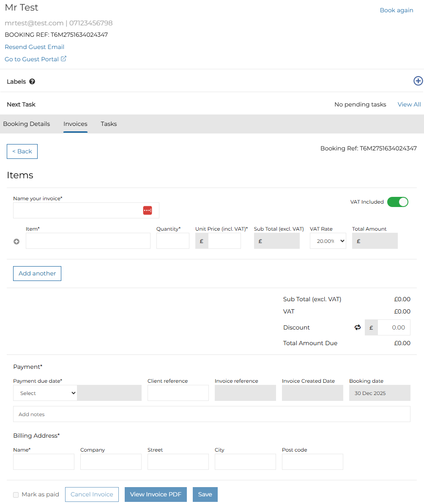
Task: Toggle the VAT Included switch
Action: pos(397,202)
